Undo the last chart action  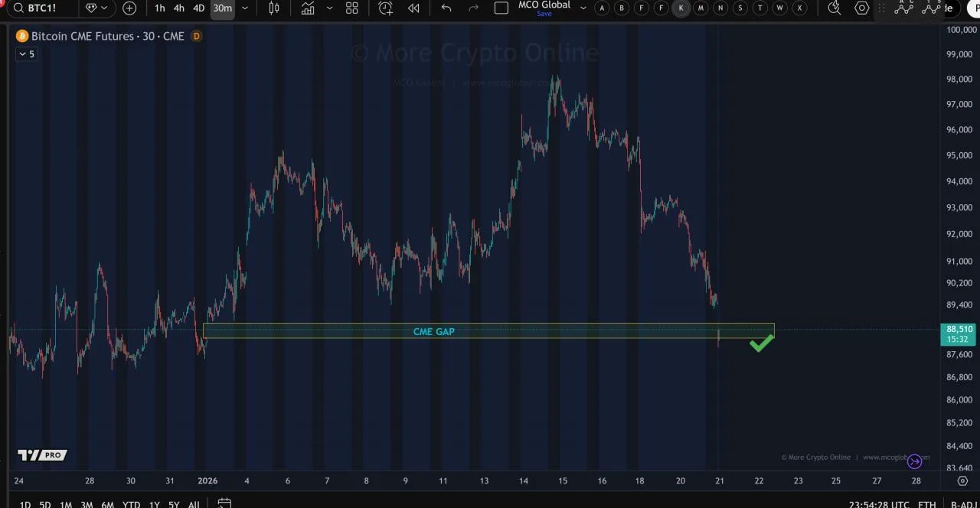[446, 8]
